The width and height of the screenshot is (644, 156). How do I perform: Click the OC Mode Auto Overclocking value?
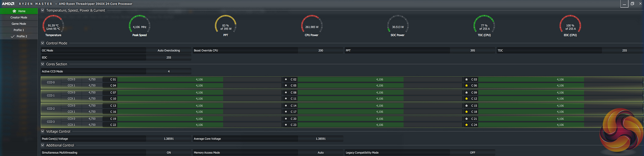169,50
